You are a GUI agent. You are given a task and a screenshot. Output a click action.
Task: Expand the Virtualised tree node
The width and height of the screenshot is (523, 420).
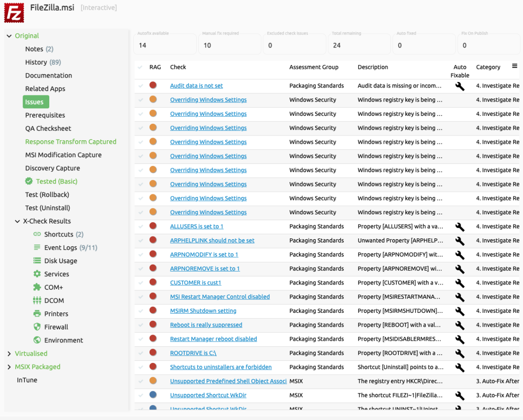coord(9,354)
